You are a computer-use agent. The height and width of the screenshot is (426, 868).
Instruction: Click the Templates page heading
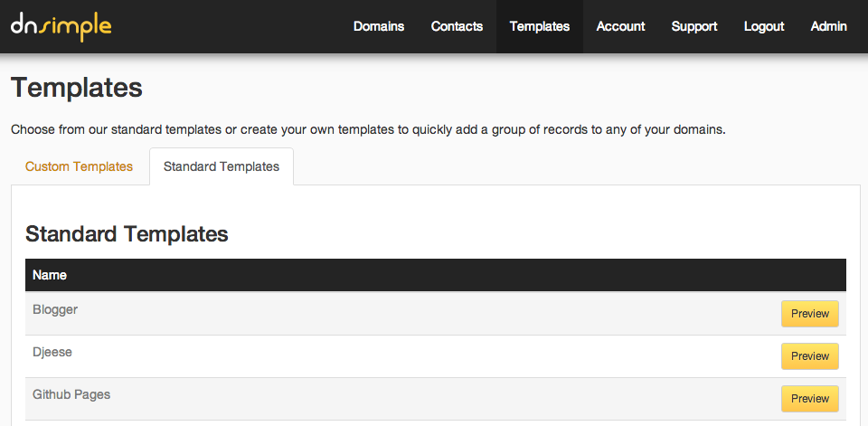coord(77,88)
